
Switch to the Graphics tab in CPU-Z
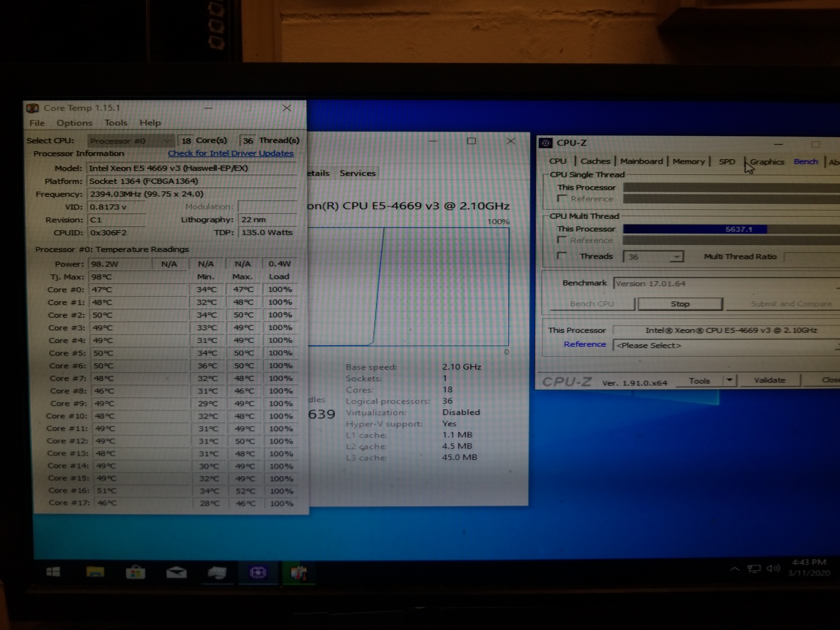pyautogui.click(x=767, y=162)
